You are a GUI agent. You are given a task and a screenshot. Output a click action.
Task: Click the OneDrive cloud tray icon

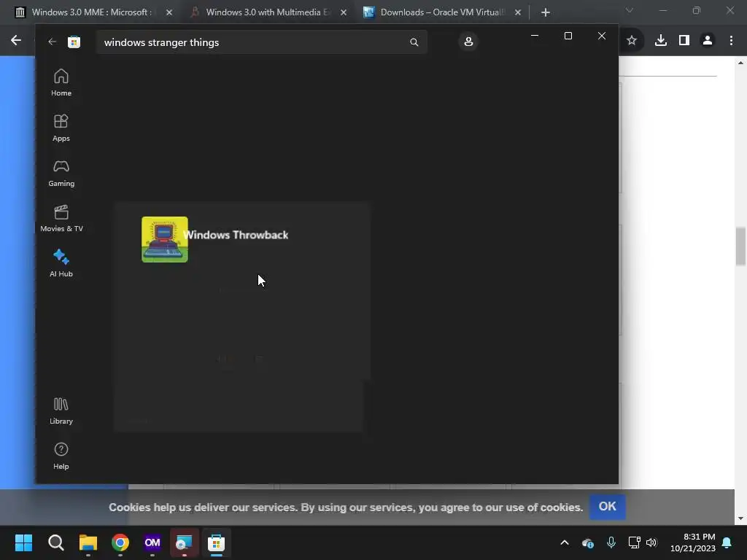(588, 542)
